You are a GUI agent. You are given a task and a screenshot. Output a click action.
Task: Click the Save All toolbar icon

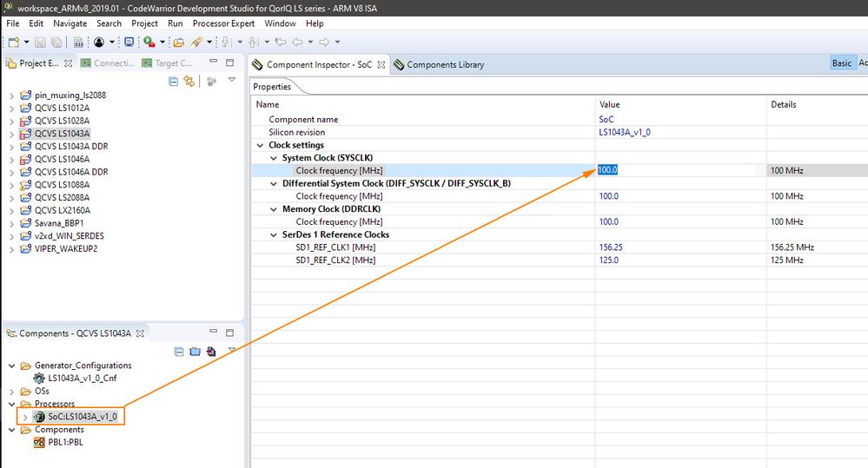[x=56, y=42]
